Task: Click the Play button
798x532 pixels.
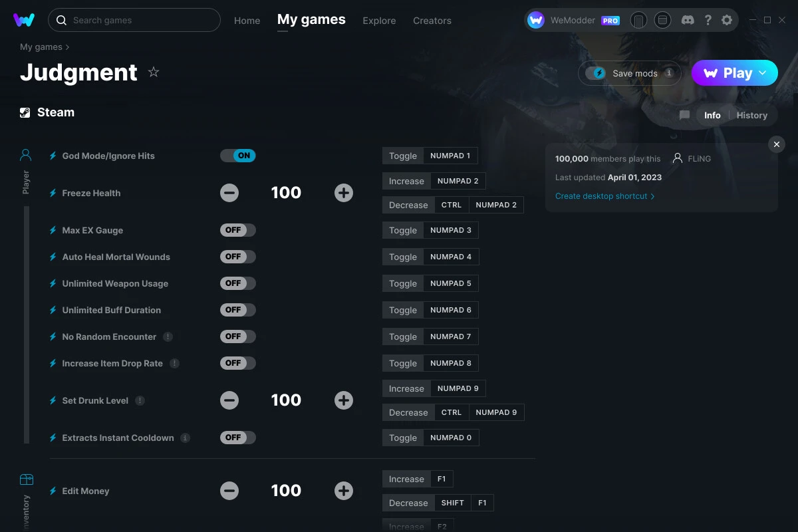Action: point(735,73)
